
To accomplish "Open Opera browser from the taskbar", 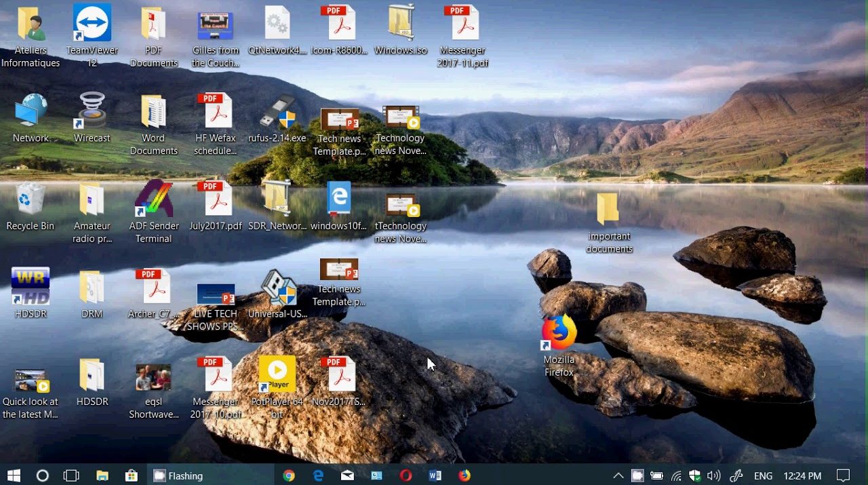I will point(406,476).
